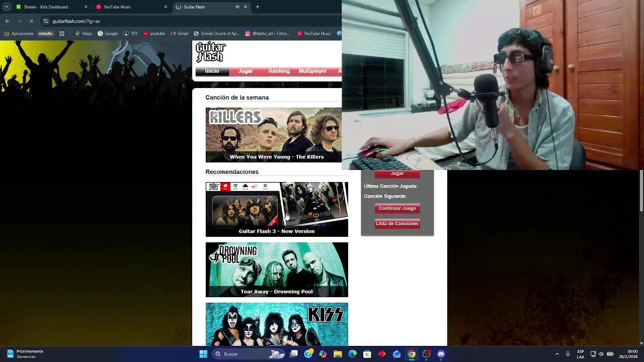Click the red Jugar button in side panel
The height and width of the screenshot is (362, 644).
tap(397, 173)
